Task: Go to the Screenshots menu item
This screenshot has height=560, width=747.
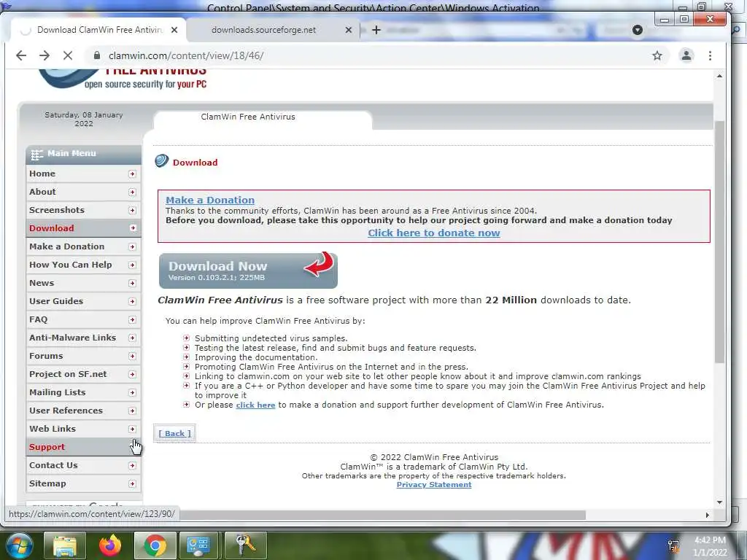Action: pyautogui.click(x=83, y=210)
